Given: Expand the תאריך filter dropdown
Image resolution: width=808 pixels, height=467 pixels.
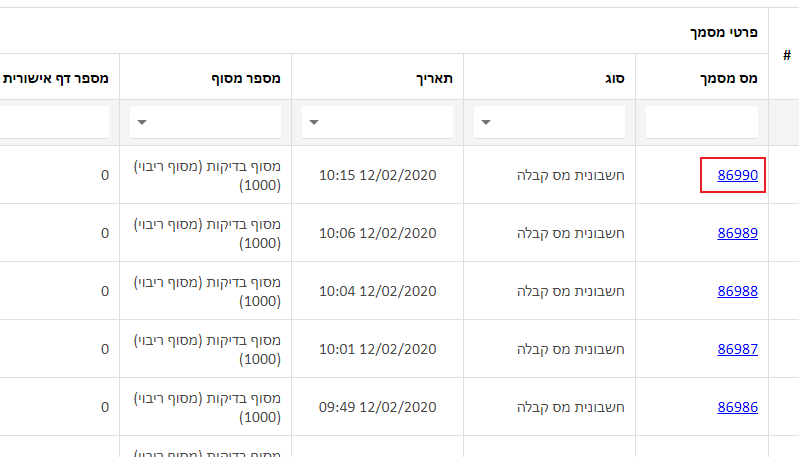Looking at the screenshot, I should (x=377, y=122).
